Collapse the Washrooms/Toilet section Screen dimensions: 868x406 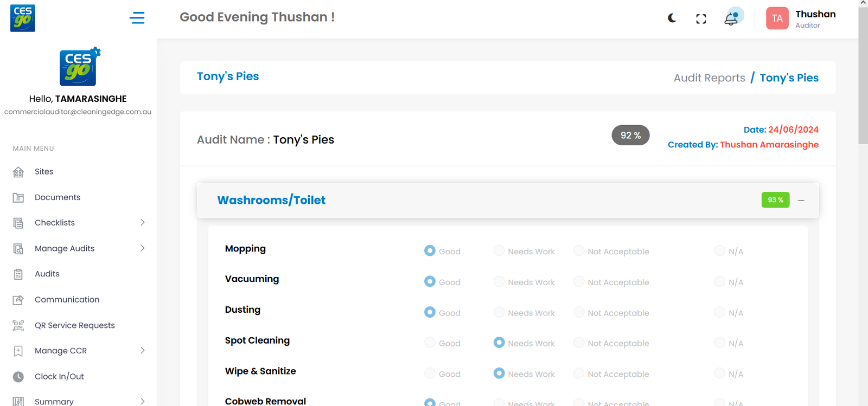tap(801, 201)
